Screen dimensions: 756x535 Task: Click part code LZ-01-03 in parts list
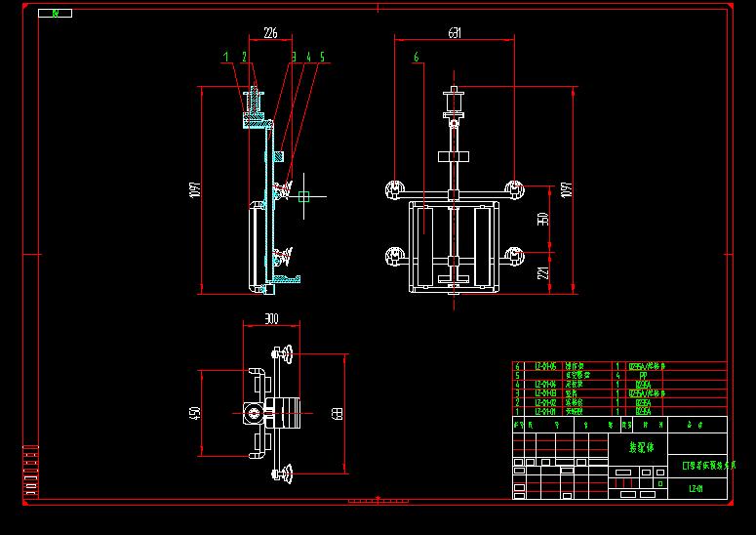[x=545, y=393]
